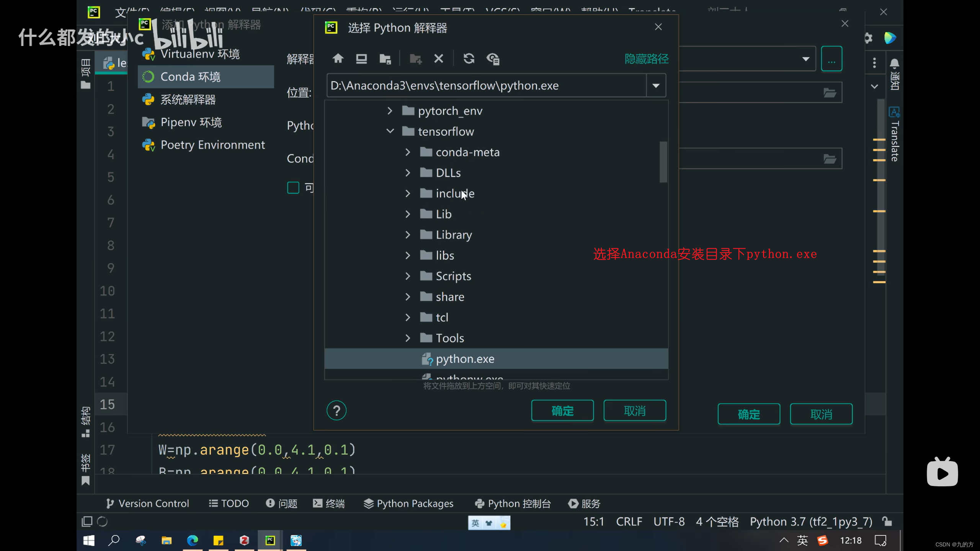Open the path history dropdown arrow
Screen dimensions: 980x551
pyautogui.click(x=656, y=85)
